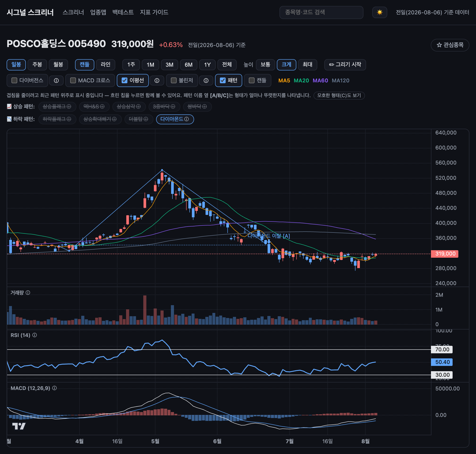Open the 스크리너 nav menu
The image size is (476, 454).
click(73, 12)
